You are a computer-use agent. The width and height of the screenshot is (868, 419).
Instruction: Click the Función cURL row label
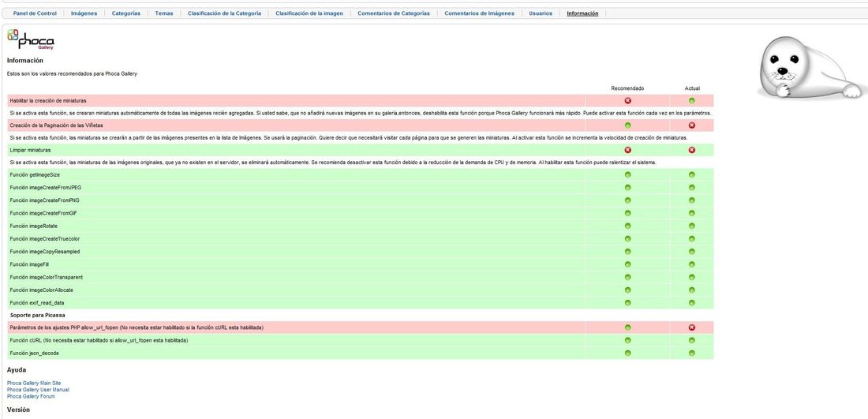pos(99,340)
